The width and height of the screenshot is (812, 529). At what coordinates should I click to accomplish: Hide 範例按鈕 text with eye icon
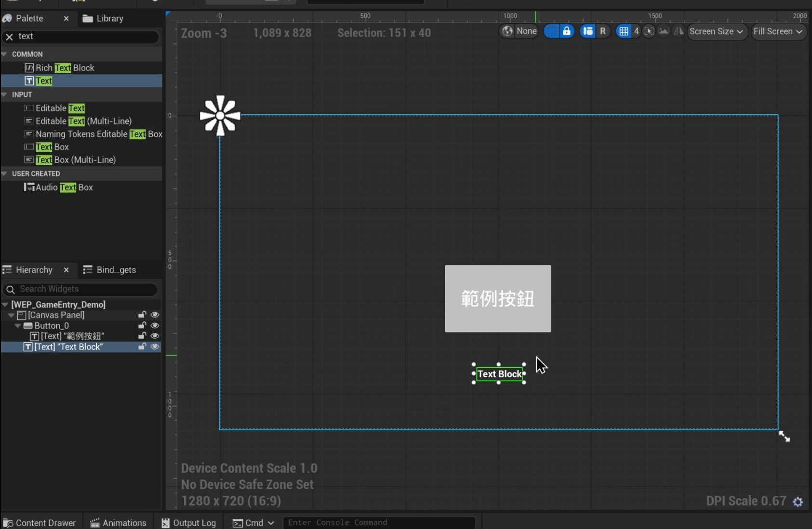[x=155, y=336]
